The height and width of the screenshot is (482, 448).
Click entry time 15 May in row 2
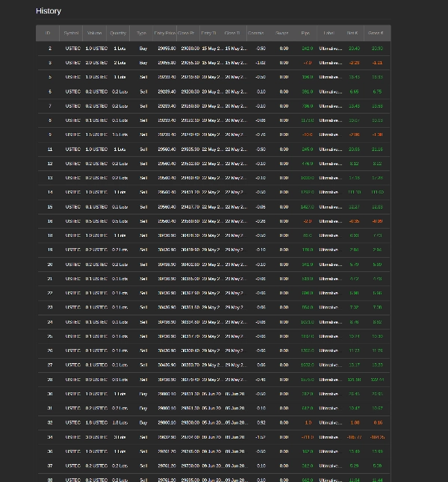(212, 49)
